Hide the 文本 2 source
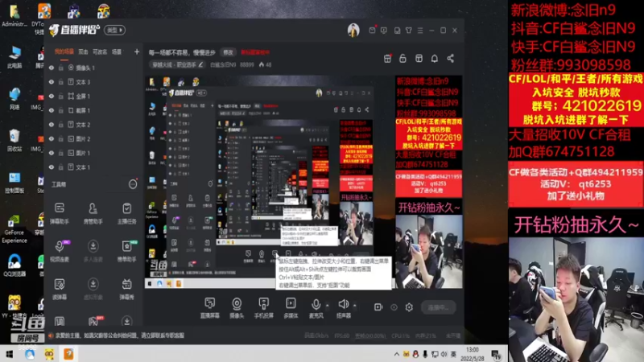Screen dimensions: 644x362 tap(52, 125)
